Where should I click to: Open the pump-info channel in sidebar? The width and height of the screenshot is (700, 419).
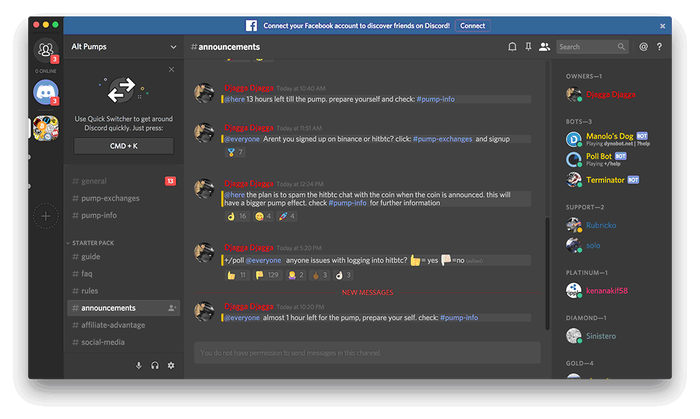[x=123, y=215]
